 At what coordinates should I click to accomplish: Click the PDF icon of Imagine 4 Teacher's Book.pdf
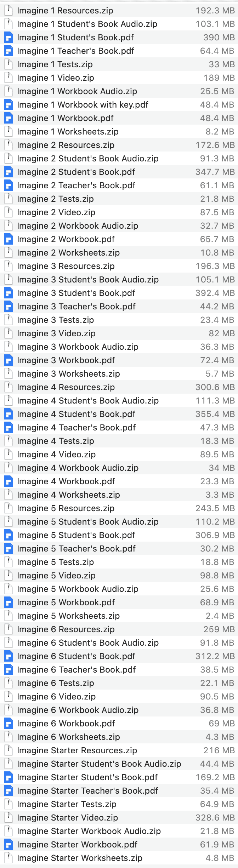click(8, 428)
